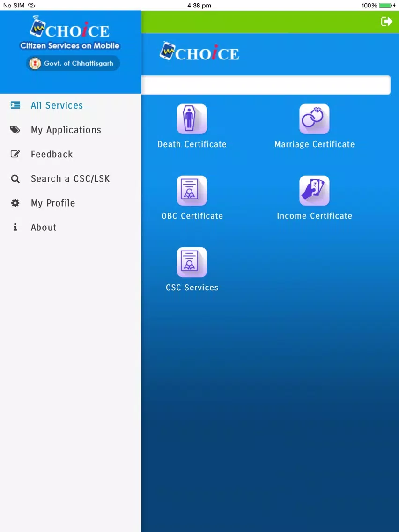Click the CHOiCE logo in main panel
399x532 pixels.
(199, 52)
